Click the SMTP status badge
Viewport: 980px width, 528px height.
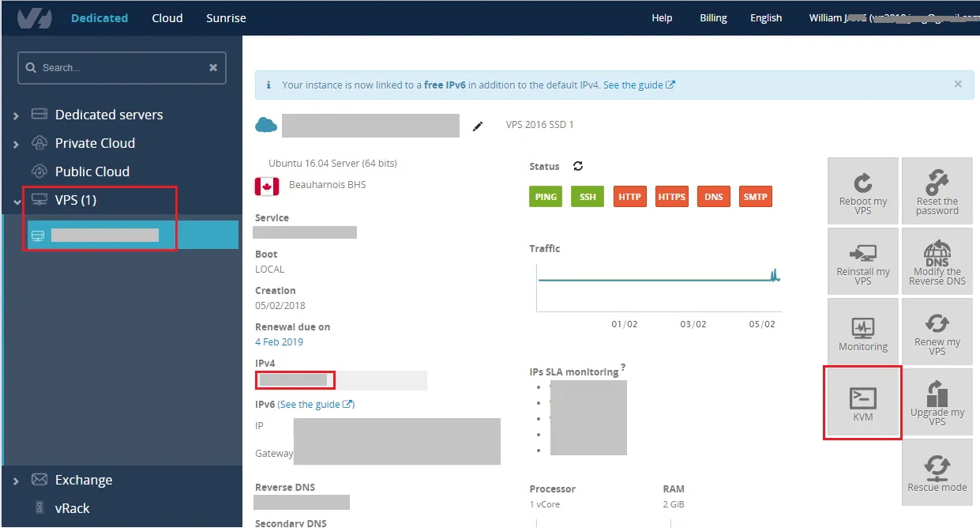756,197
